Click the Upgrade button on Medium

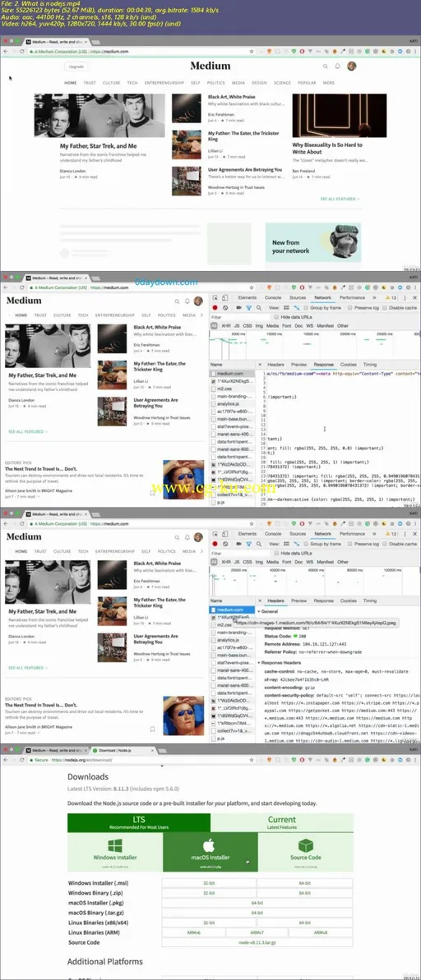[76, 67]
